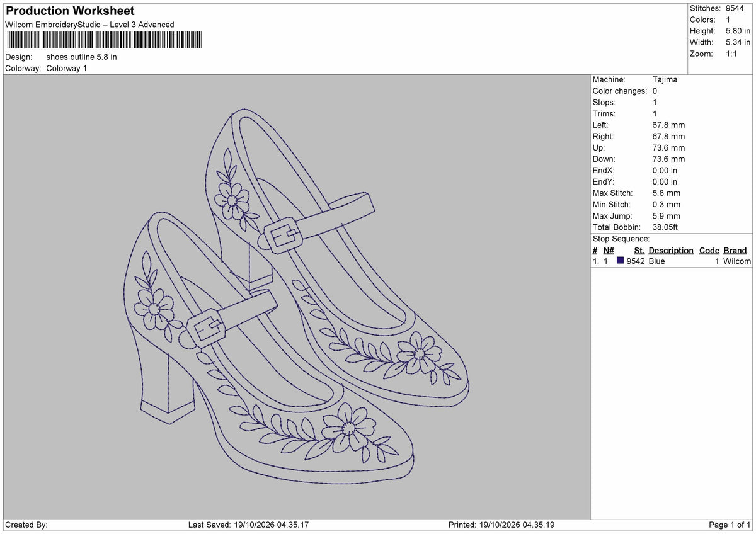Click the stitch count 9542 in stop row
The width and height of the screenshot is (756, 534).
click(636, 261)
